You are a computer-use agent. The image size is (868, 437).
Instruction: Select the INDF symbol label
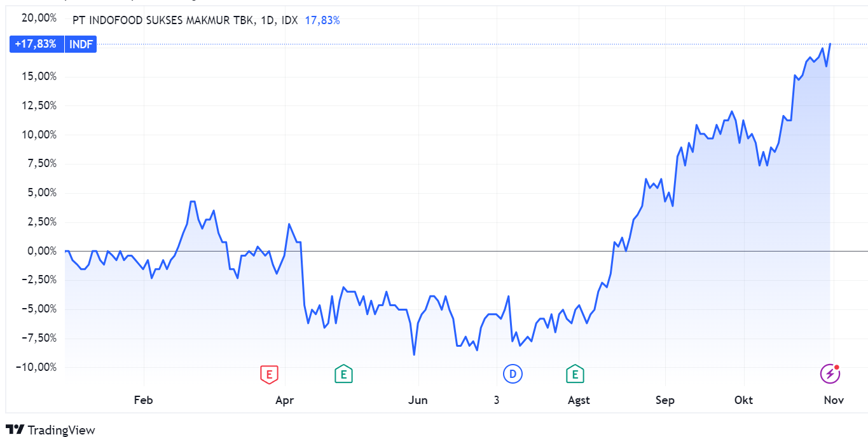coord(81,44)
